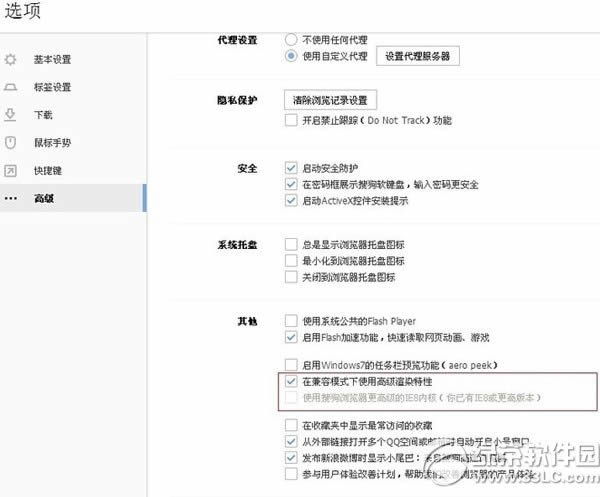Select the 不使用任何代理 radio option
Viewport: 600px width, 497px height.
point(291,39)
